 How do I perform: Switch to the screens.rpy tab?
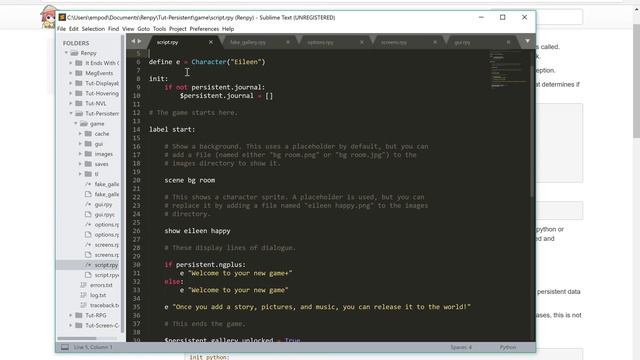click(394, 42)
